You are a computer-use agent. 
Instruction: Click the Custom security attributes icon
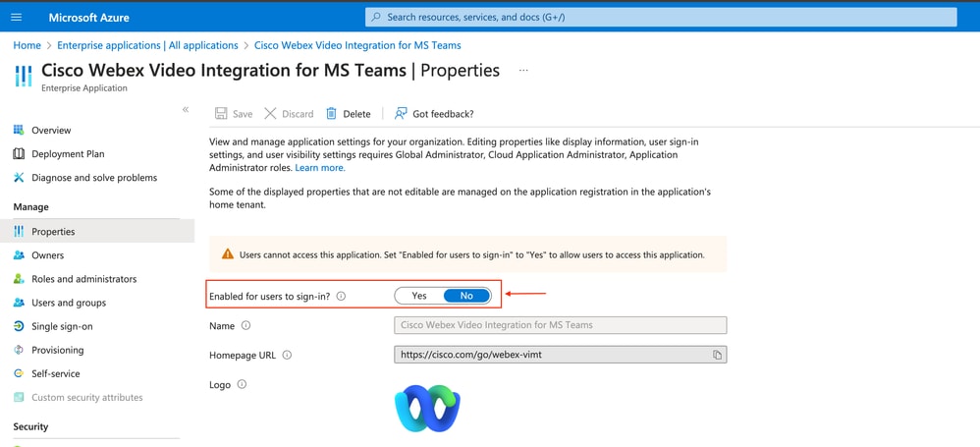(x=19, y=398)
